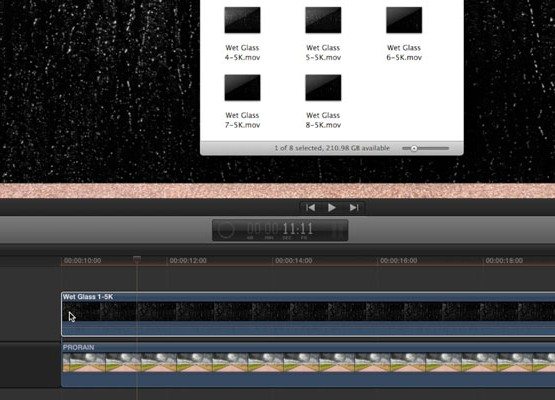
Task: Select Wet Glass 5-5K.mov file icon
Action: click(323, 20)
